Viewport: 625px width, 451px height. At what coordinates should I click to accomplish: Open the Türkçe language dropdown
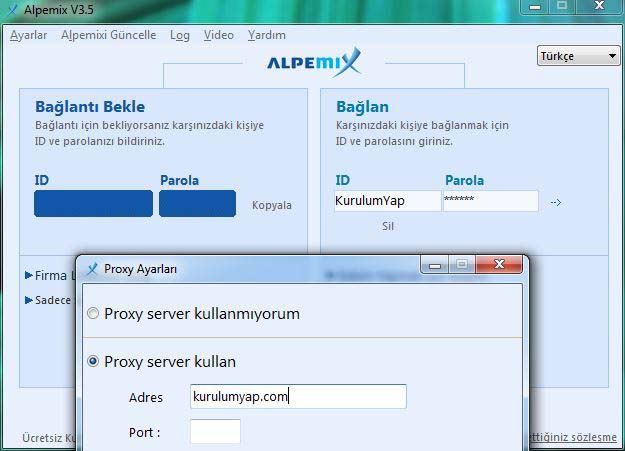578,56
